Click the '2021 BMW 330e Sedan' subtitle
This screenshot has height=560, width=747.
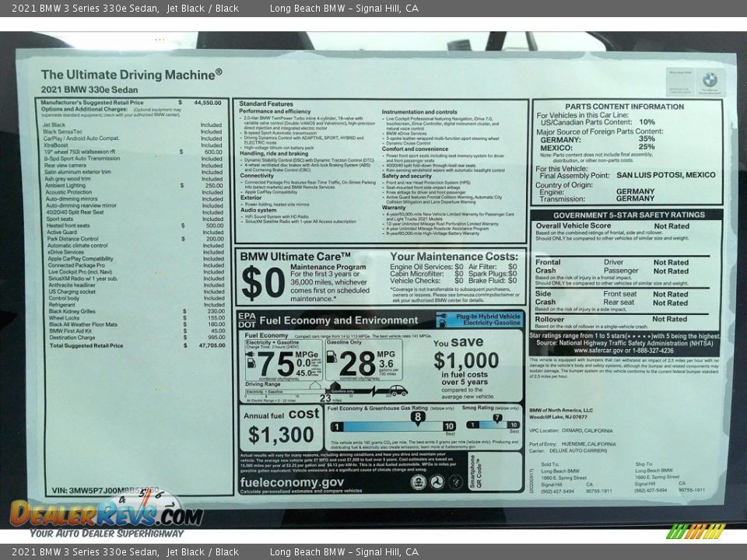click(x=89, y=89)
